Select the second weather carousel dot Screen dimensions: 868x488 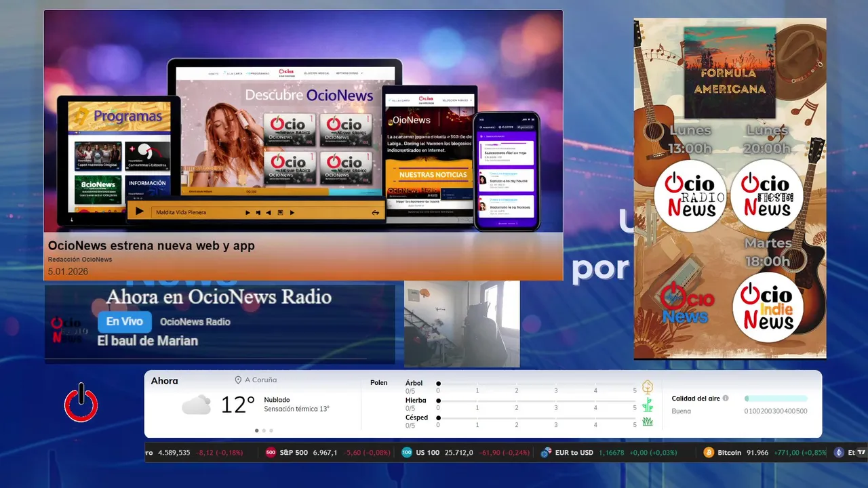point(264,430)
